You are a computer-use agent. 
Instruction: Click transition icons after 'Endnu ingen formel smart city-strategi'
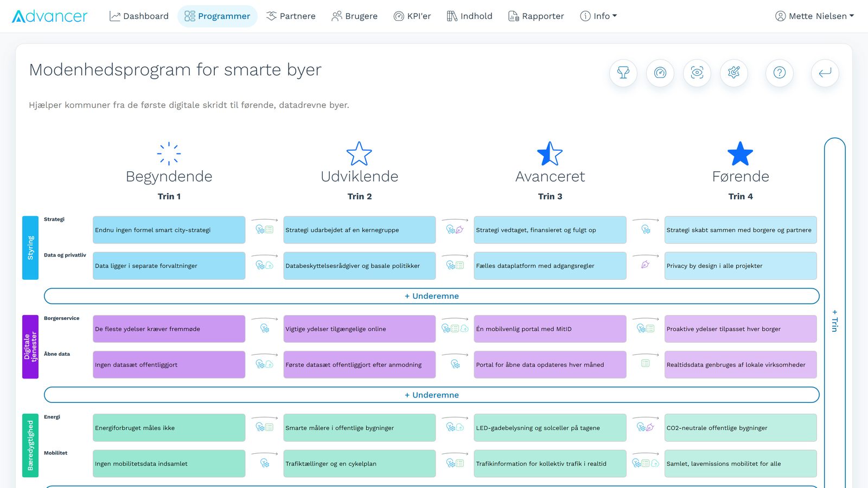(265, 229)
